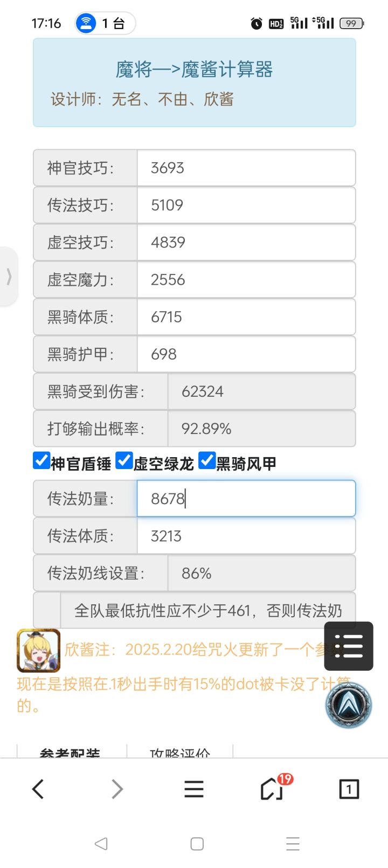The height and width of the screenshot is (868, 388).
Task: Tap the Android system back triangle
Action: point(101,844)
